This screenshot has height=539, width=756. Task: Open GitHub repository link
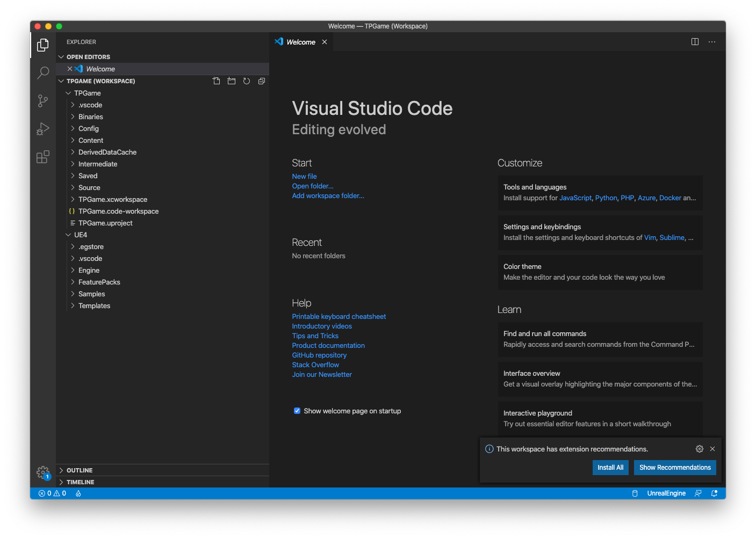click(319, 355)
